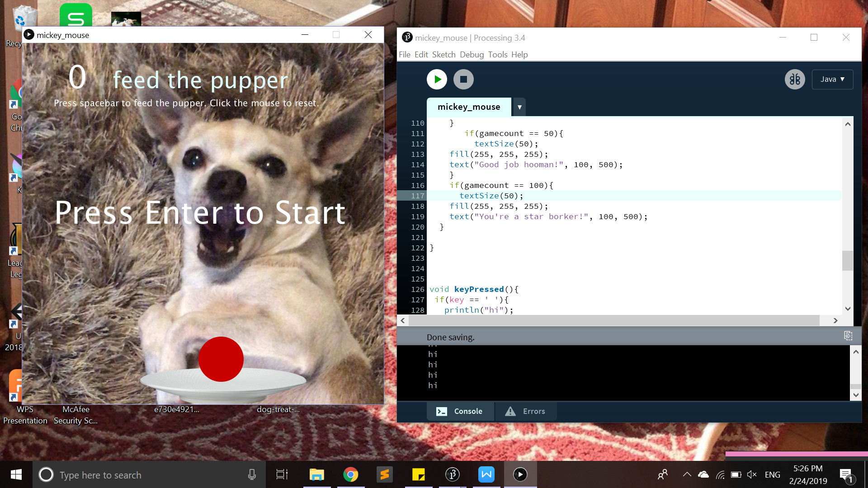868x488 pixels.
Task: Stop the sketch using the Stop button
Action: coord(463,79)
